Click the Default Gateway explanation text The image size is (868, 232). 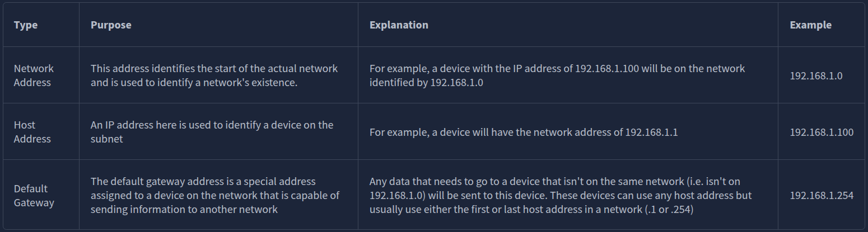tap(560, 196)
